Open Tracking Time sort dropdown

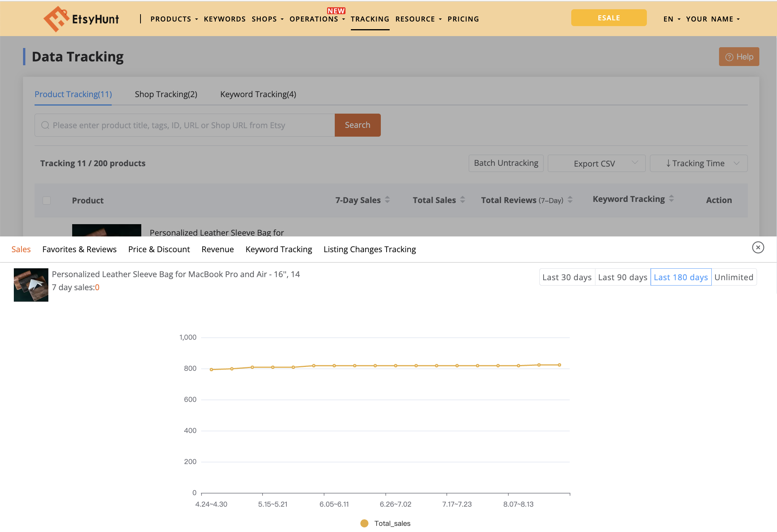(x=698, y=164)
